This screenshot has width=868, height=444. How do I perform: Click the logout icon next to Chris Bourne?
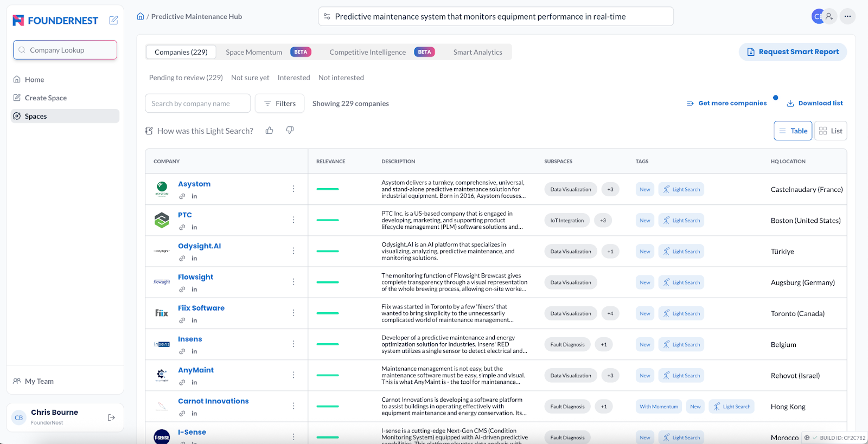111,417
